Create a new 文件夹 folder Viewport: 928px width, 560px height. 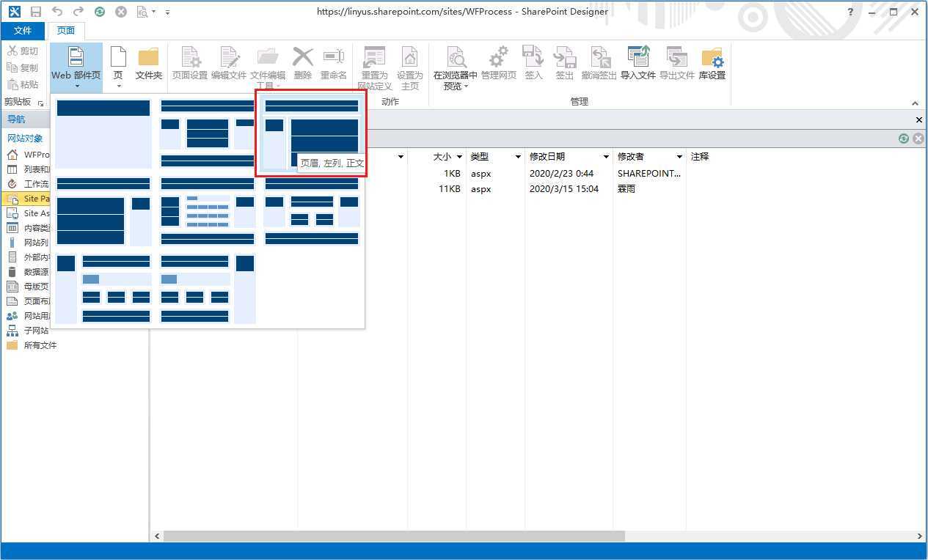149,64
